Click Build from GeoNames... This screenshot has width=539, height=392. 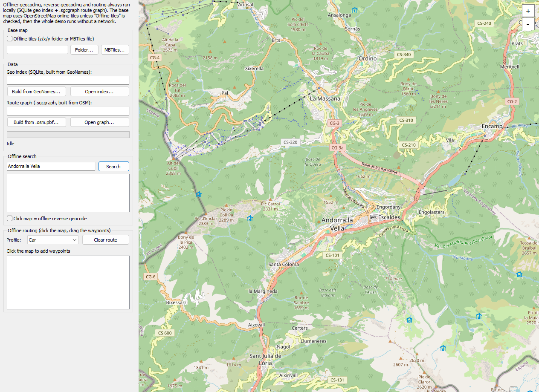pos(36,92)
